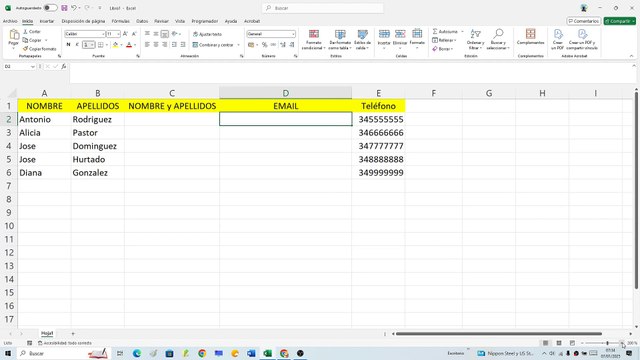Click the green Compartir button
640x360 pixels.
click(x=620, y=21)
